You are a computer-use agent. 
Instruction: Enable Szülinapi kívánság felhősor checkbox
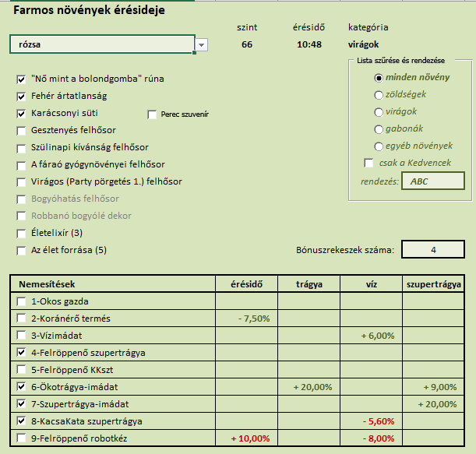[21, 147]
